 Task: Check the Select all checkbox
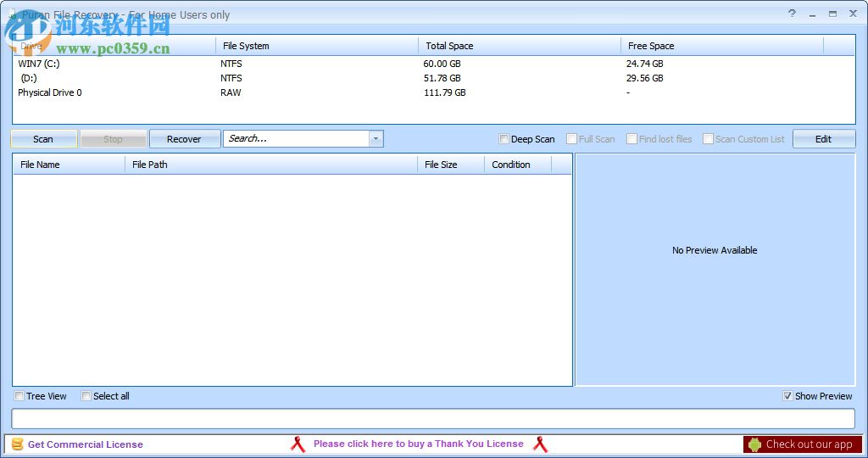(x=86, y=396)
